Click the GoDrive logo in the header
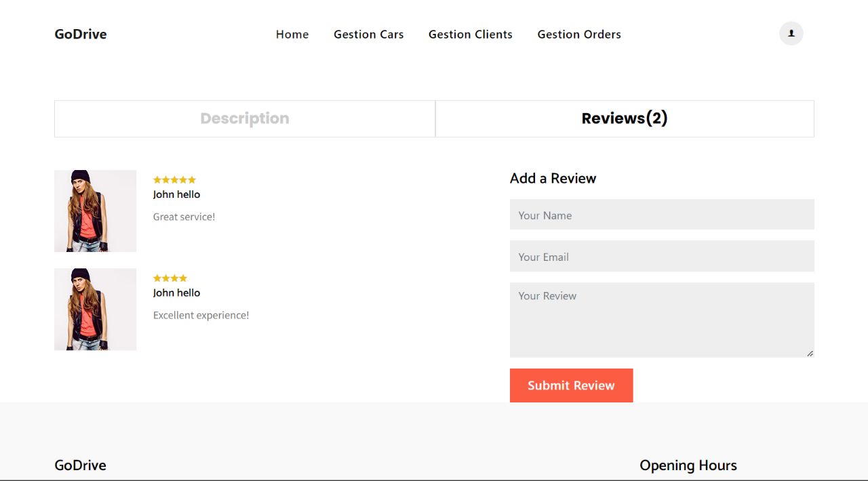The height and width of the screenshot is (481, 868). [80, 34]
